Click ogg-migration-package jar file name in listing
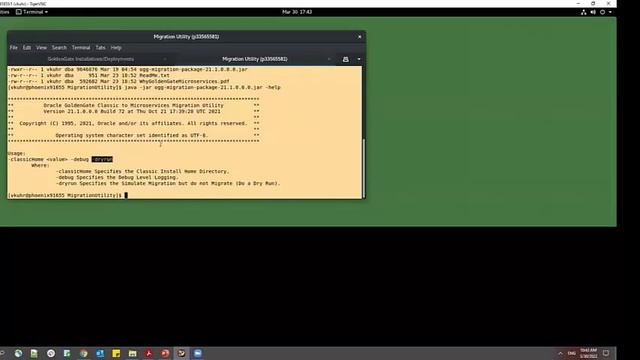Screen dimensions: 640x360 click(x=193, y=69)
